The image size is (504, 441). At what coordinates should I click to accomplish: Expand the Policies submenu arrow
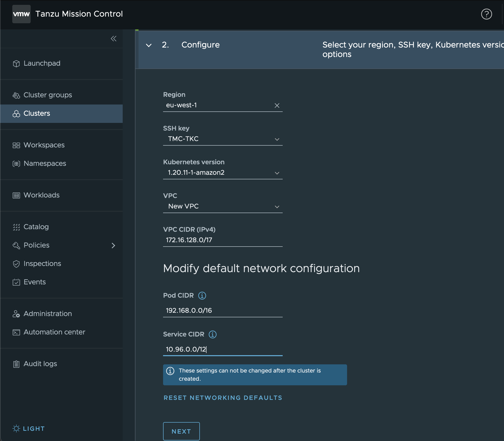point(113,246)
